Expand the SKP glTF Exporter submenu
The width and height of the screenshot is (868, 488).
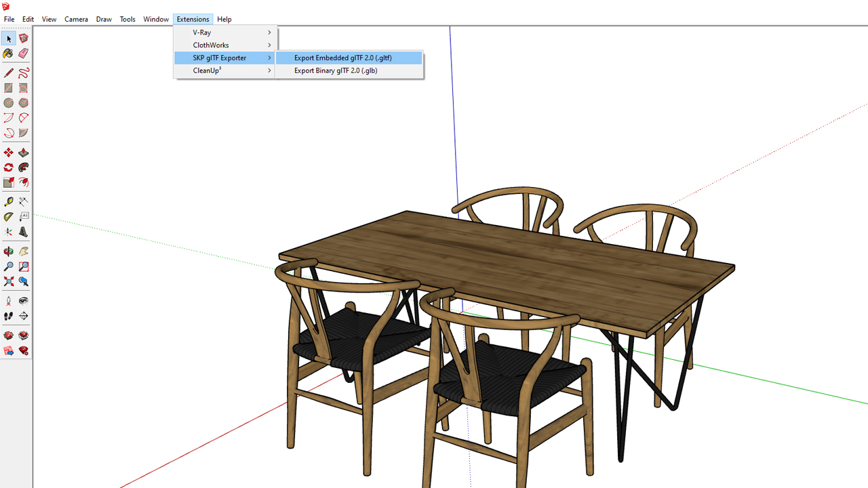[x=225, y=58]
